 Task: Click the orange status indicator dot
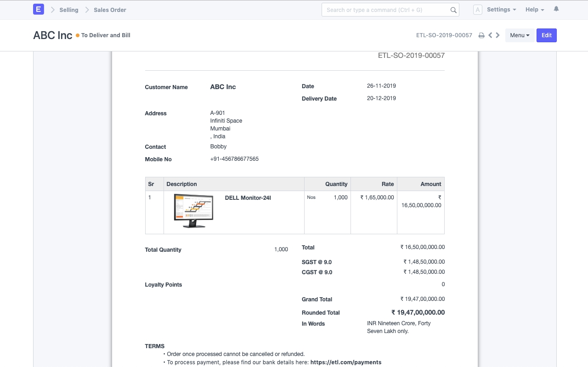78,35
